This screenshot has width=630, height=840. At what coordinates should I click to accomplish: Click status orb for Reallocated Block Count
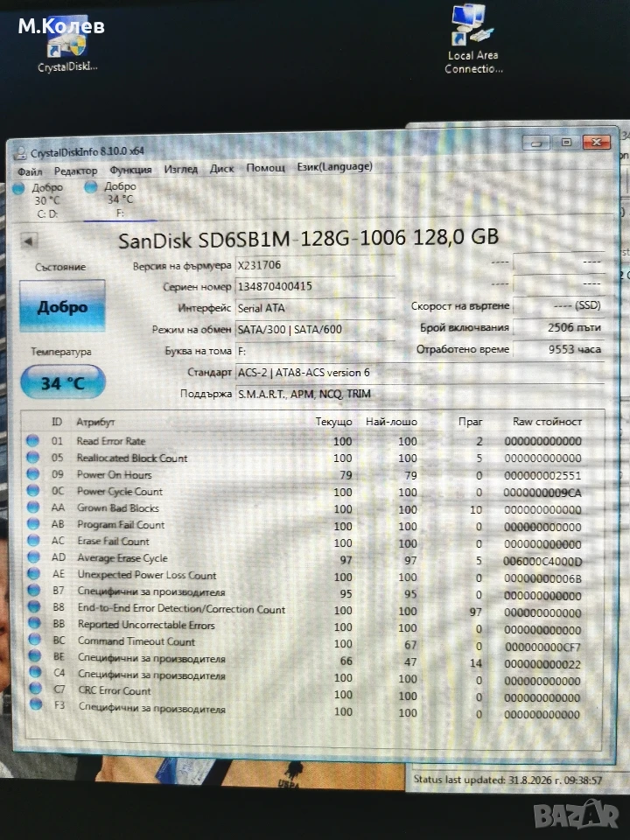tap(32, 457)
